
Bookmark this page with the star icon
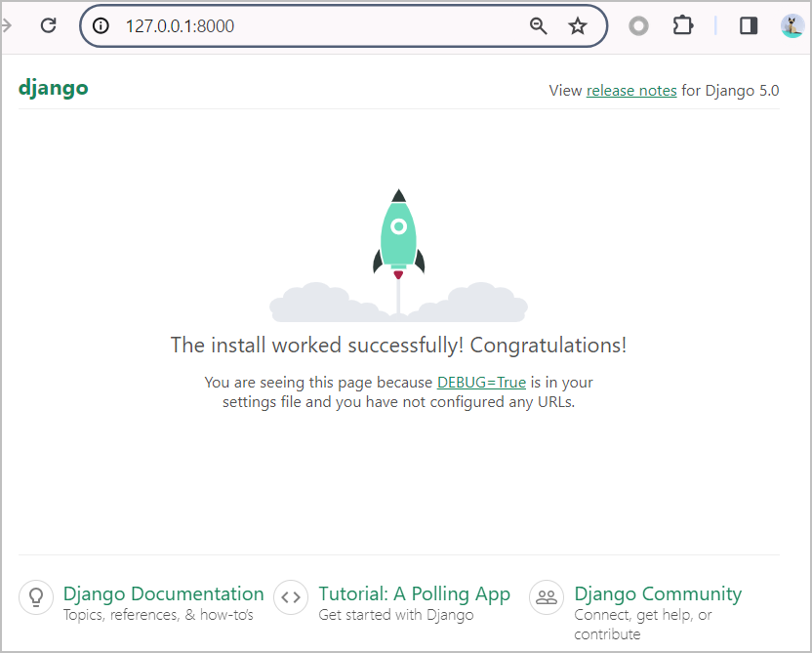pyautogui.click(x=578, y=25)
